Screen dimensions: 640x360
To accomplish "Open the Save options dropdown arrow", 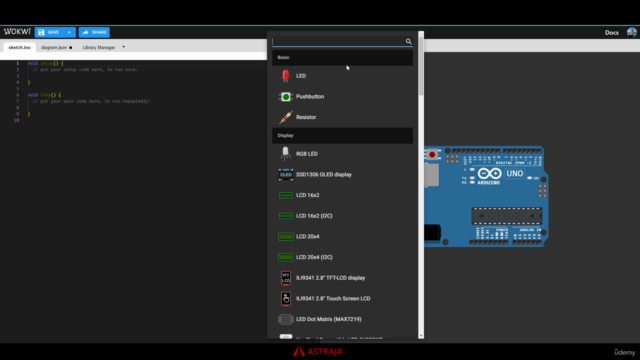I will (69, 32).
